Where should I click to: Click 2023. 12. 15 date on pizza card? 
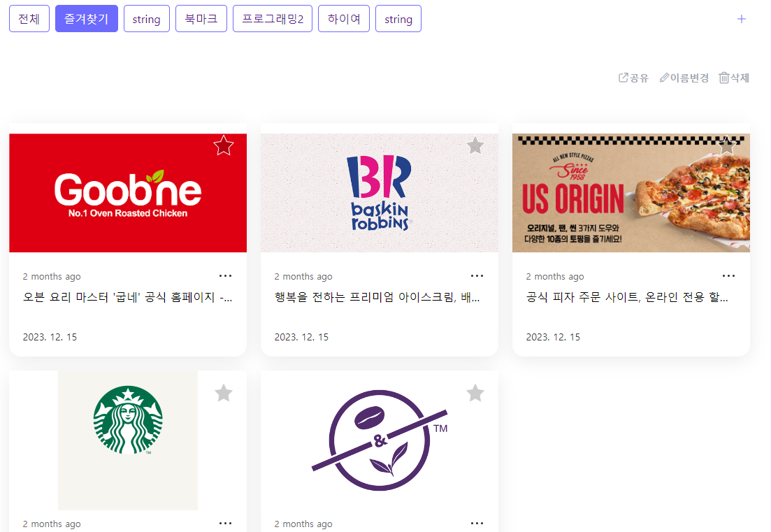pos(553,337)
